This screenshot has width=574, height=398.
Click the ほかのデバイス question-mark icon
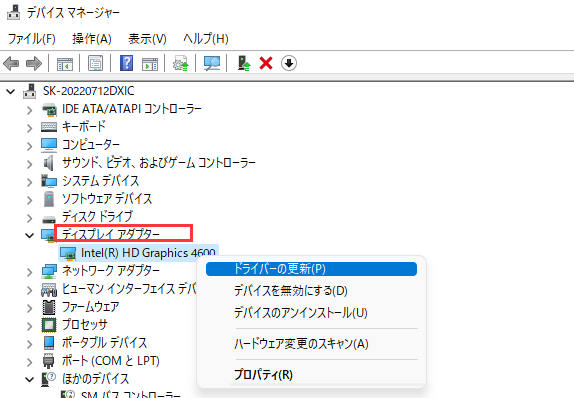click(x=48, y=379)
